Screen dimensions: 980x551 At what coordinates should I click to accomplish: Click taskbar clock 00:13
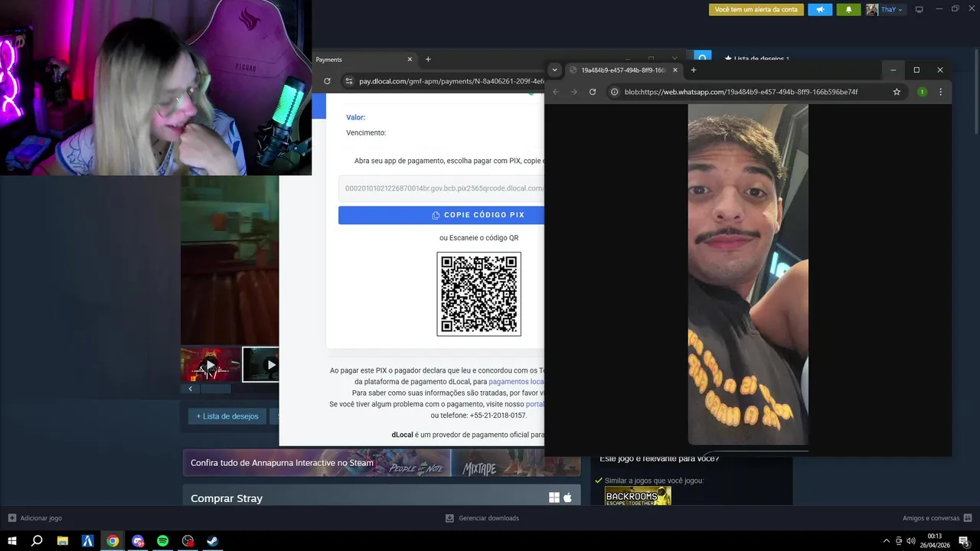tap(935, 541)
